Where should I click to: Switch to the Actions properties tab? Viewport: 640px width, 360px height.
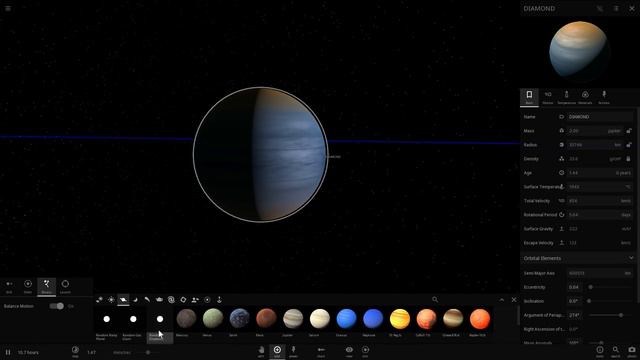(x=604, y=97)
